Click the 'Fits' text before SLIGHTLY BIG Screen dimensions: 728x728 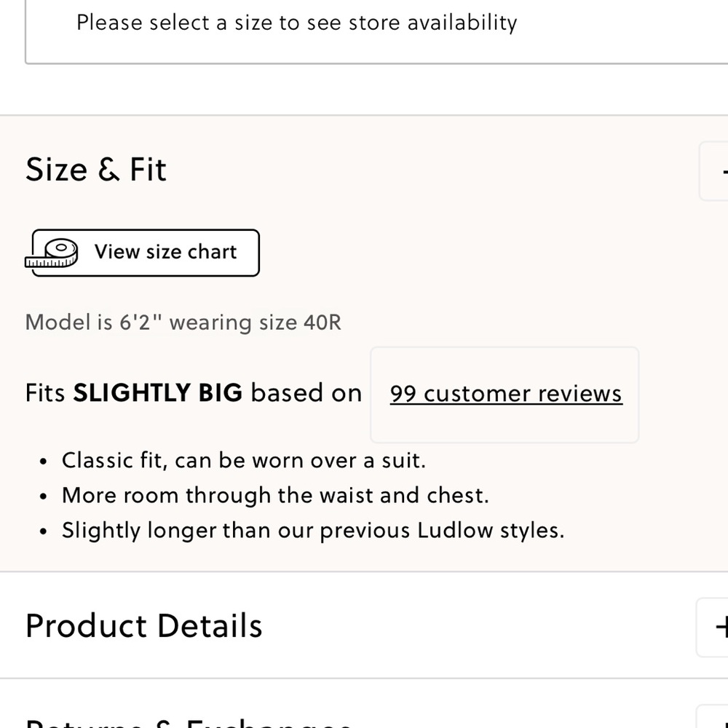(45, 393)
